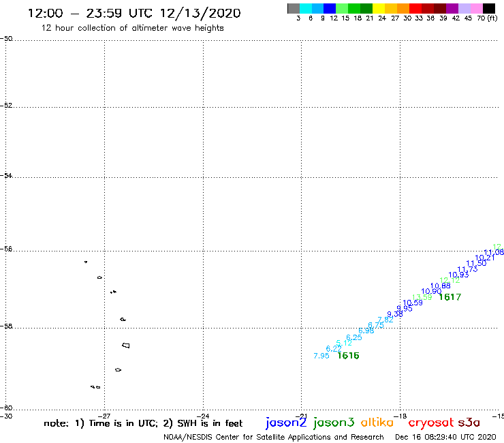Viewport: 504px width, 443px height.
Task: Select the light green value 13.59
Action: pyautogui.click(x=422, y=297)
